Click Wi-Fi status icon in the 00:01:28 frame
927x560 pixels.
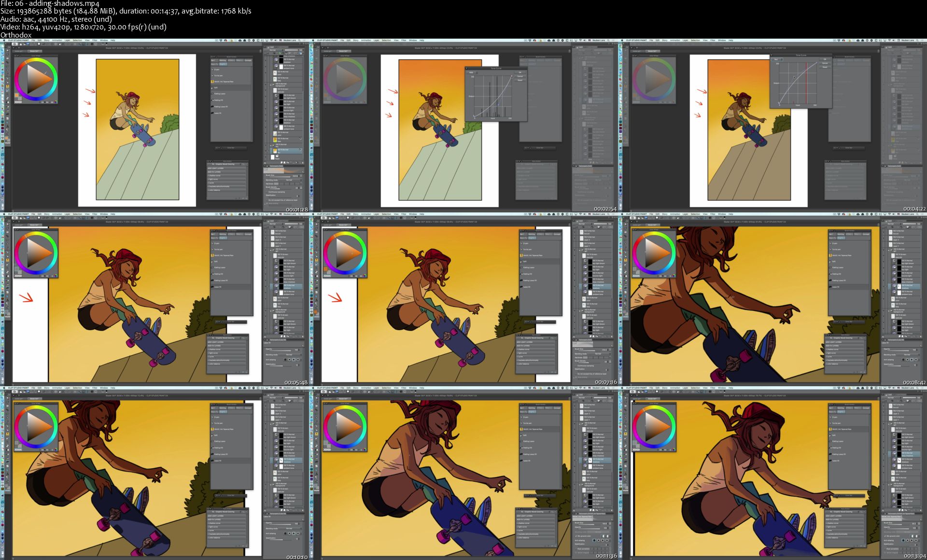pos(271,40)
